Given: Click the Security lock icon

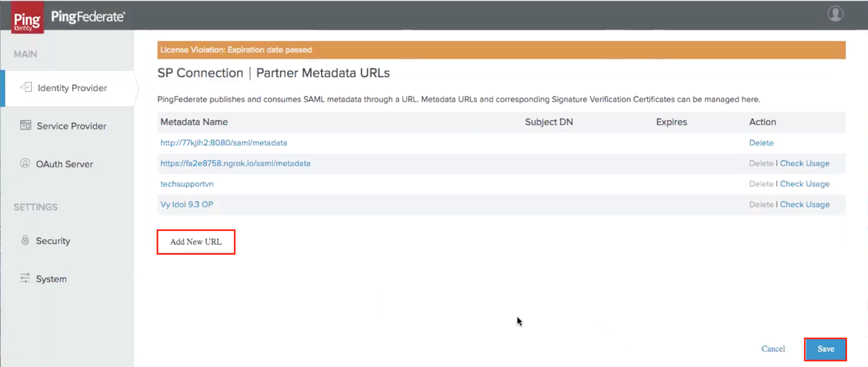Looking at the screenshot, I should 25,240.
